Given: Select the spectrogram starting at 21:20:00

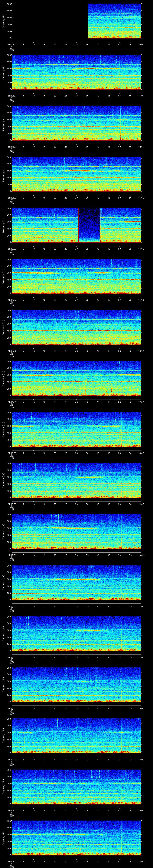Looking at the screenshot, I should tap(76, 583).
